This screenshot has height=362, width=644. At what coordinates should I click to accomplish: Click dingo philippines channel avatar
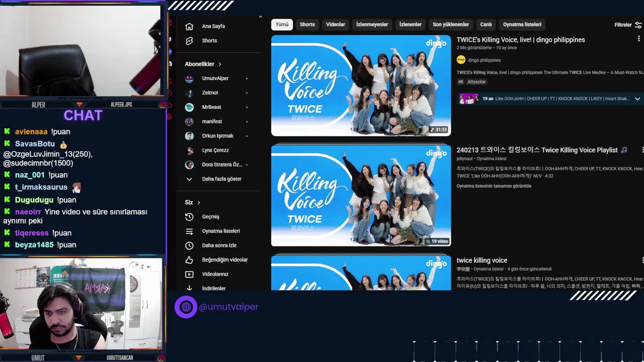click(461, 60)
